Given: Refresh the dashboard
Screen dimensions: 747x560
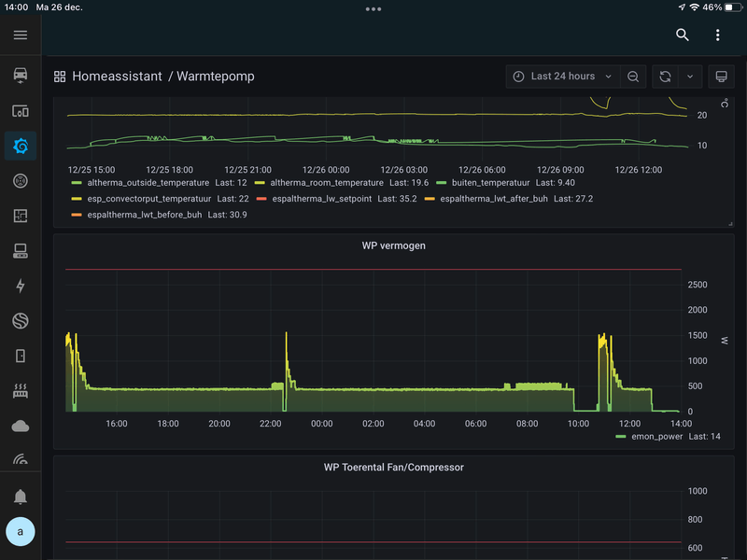Looking at the screenshot, I should click(x=665, y=77).
